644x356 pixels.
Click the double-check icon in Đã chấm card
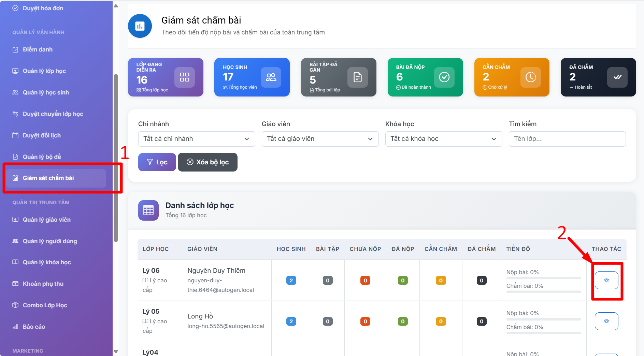(617, 77)
